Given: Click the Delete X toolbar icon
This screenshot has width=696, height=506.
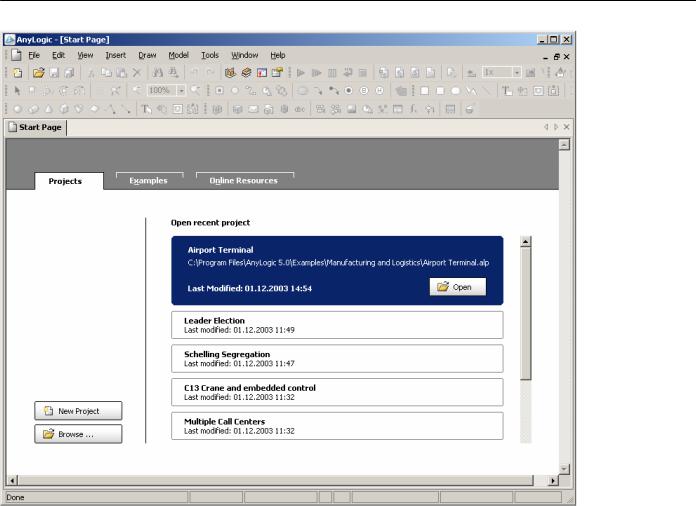Looking at the screenshot, I should tap(137, 73).
